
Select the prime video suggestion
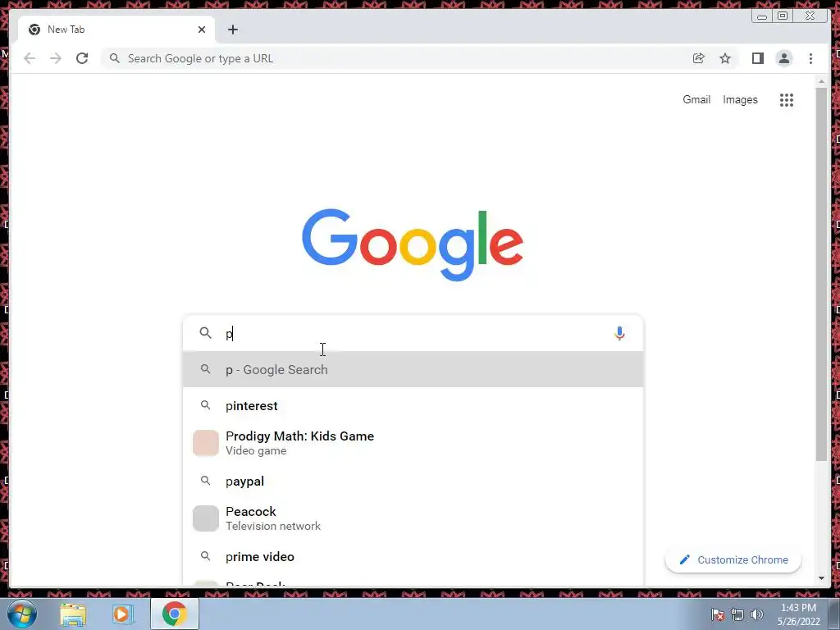coord(413,557)
